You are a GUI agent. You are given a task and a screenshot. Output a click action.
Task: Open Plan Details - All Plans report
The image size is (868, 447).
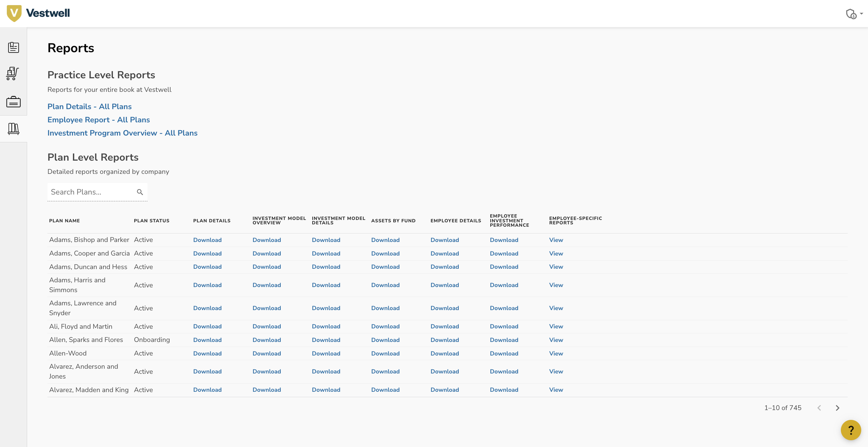click(90, 106)
